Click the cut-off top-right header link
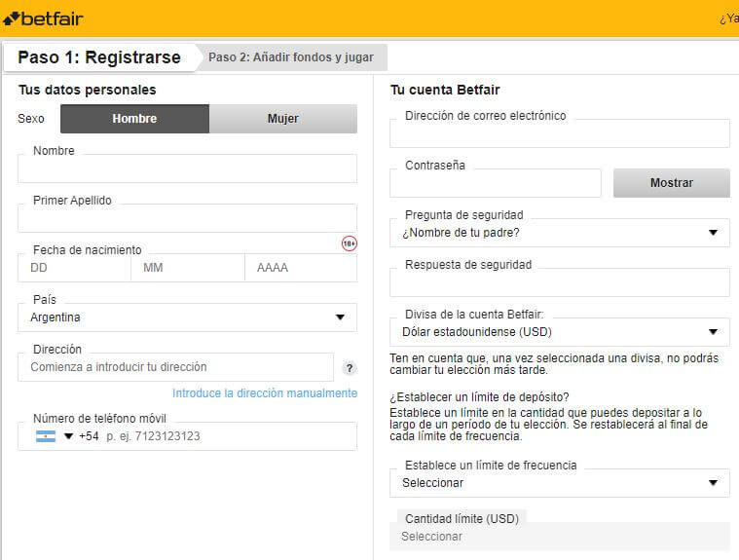Screen dimensions: 739x560 coord(729,19)
